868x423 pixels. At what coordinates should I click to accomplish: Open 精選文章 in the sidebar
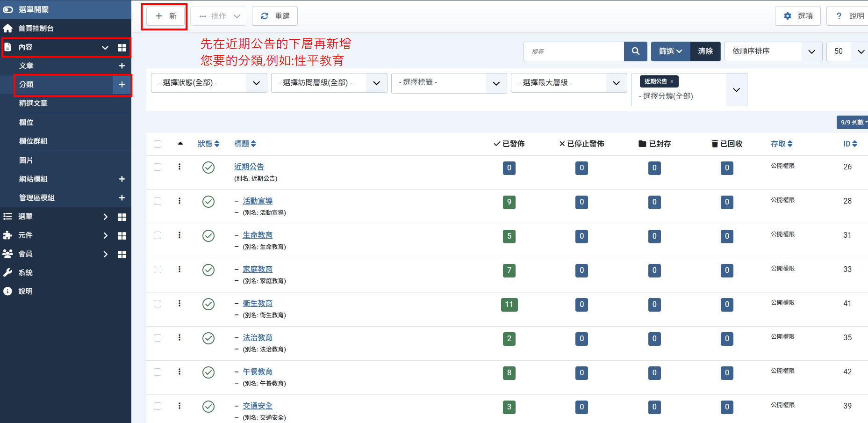tap(33, 103)
